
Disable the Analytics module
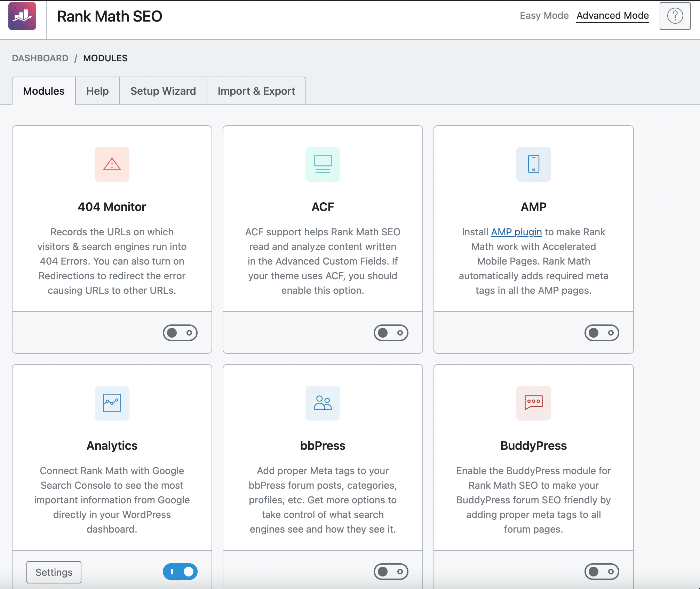(181, 572)
